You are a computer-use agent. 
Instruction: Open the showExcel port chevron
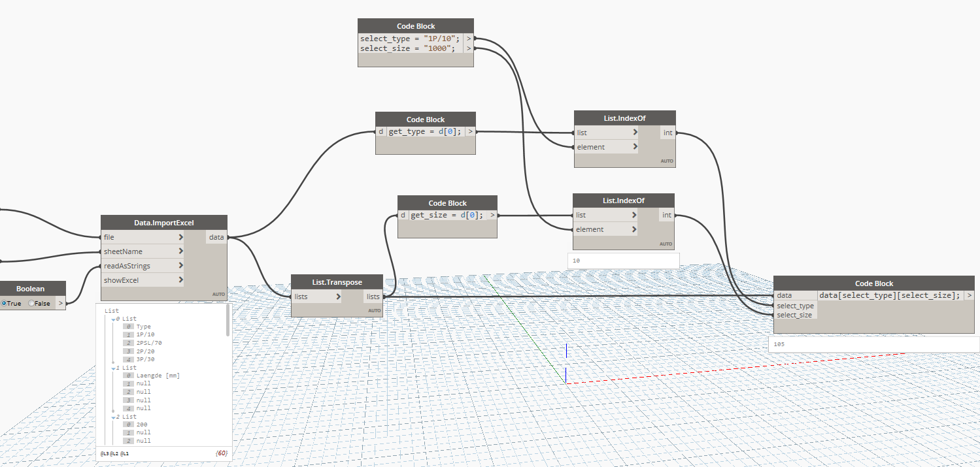tap(180, 280)
